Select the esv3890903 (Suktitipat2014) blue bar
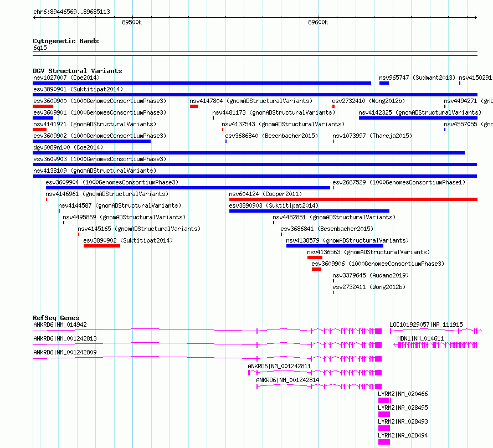Image resolution: width=493 pixels, height=448 pixels. pyautogui.click(x=309, y=211)
